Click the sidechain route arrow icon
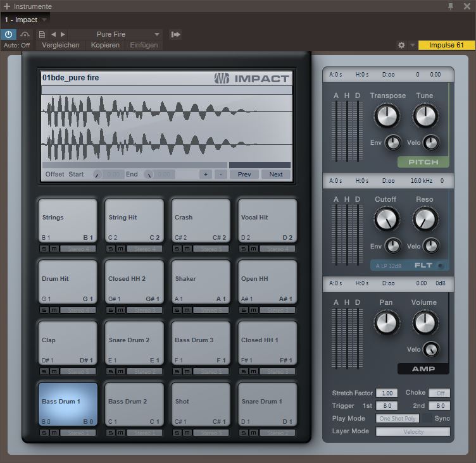The height and width of the screenshot is (463, 476). (x=175, y=34)
